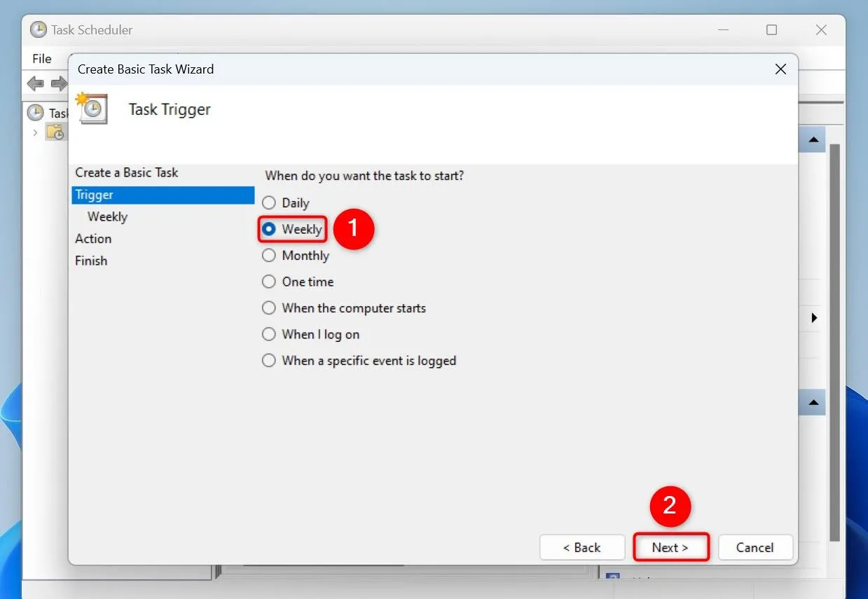
Task: Click the Task Trigger wizard clock icon
Action: coord(93,109)
